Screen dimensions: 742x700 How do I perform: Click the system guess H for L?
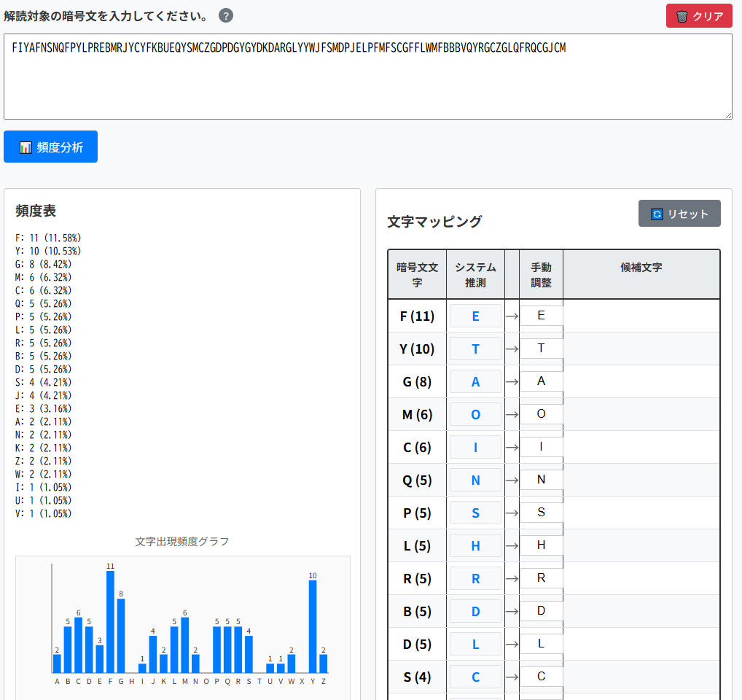click(x=475, y=545)
